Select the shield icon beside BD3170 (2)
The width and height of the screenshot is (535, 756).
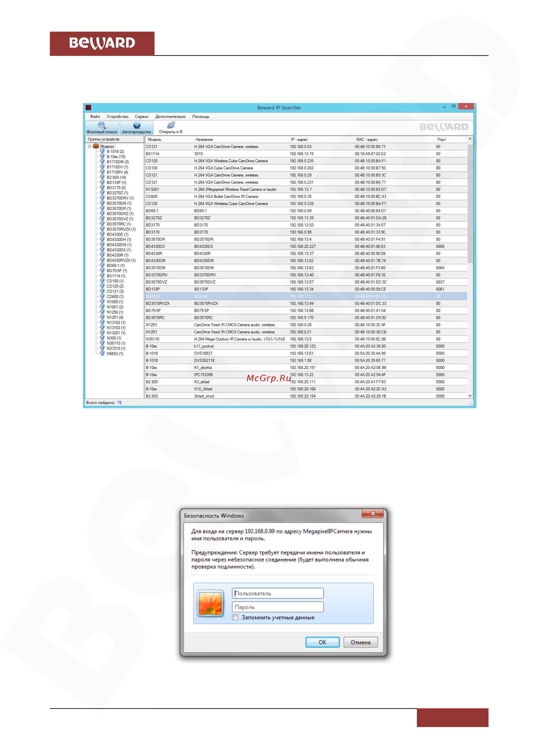102,188
